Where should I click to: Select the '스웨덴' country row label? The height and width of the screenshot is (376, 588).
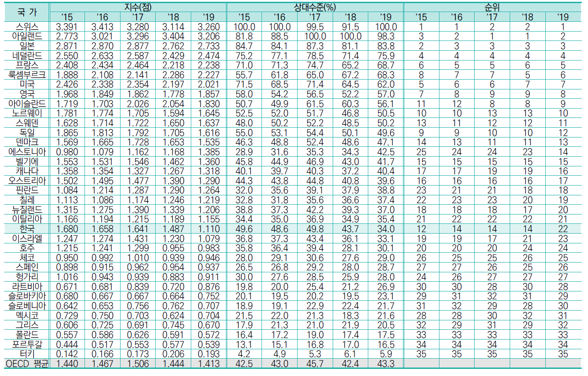point(27,123)
